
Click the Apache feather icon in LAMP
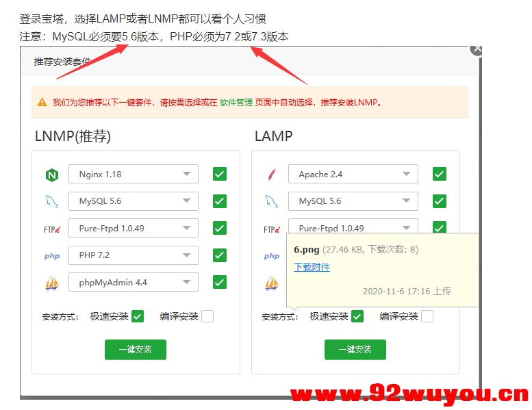(x=271, y=175)
